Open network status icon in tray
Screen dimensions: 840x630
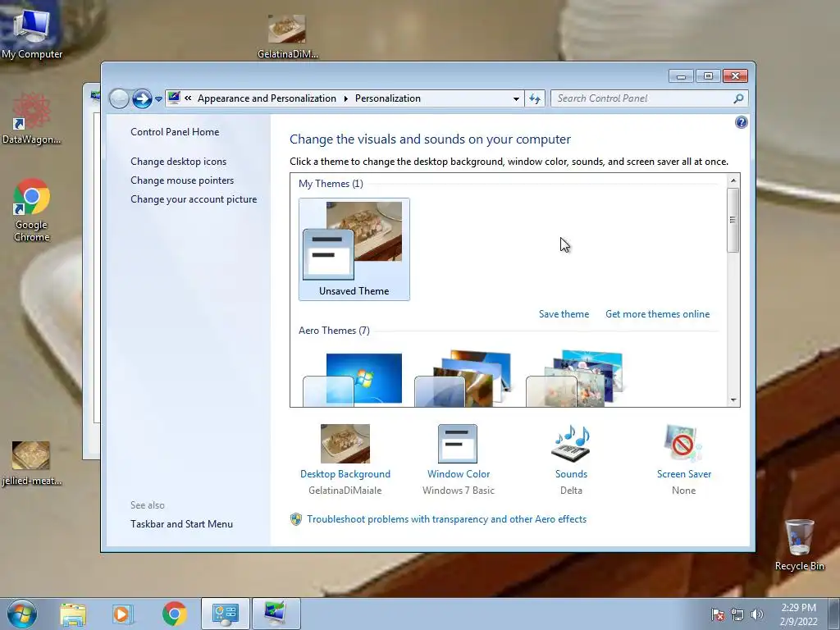(737, 614)
